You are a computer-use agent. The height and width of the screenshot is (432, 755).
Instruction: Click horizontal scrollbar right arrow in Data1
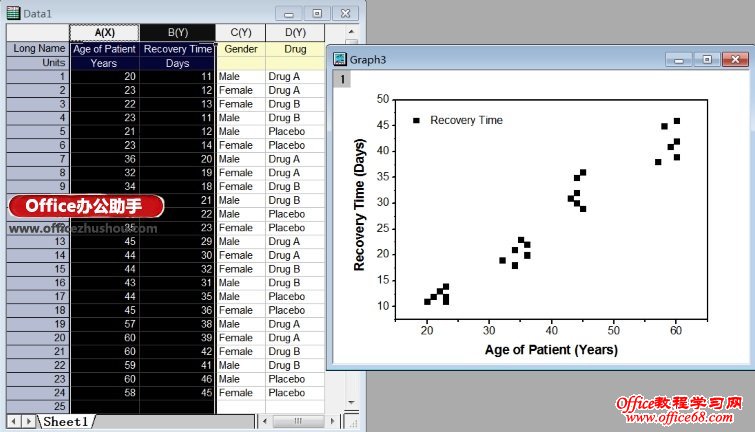coord(332,421)
